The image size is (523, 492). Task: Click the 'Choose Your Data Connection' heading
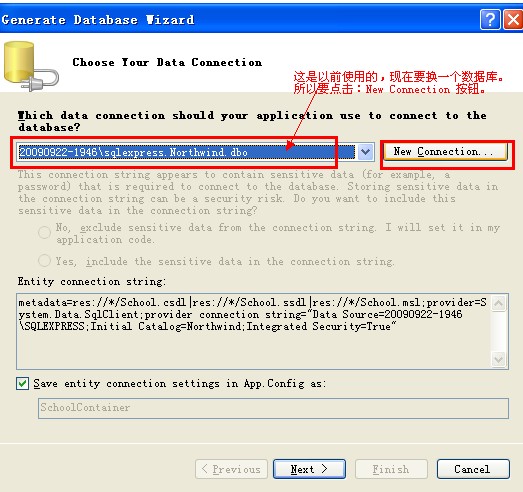[x=167, y=62]
